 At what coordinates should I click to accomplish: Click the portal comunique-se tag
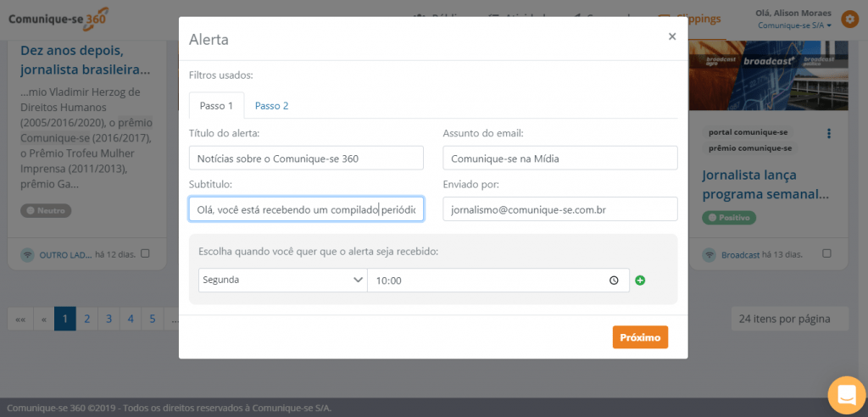(748, 132)
